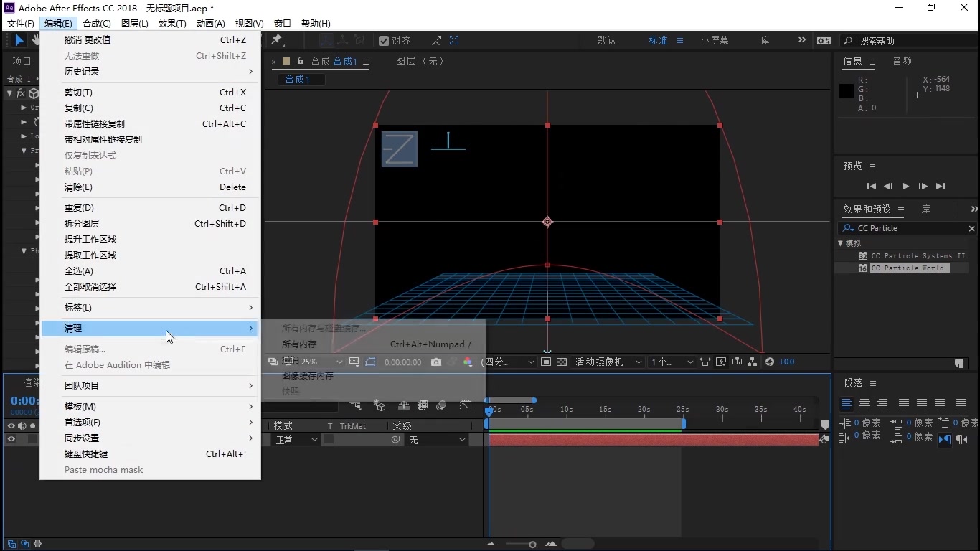The height and width of the screenshot is (551, 980).
Task: Open the 无 parent layer dropdown
Action: [x=437, y=440]
